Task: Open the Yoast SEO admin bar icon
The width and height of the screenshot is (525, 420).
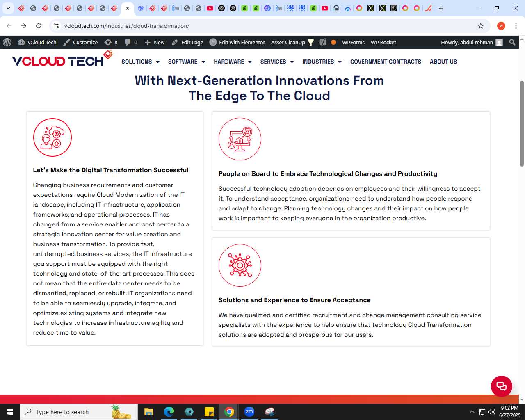Action: tap(323, 42)
